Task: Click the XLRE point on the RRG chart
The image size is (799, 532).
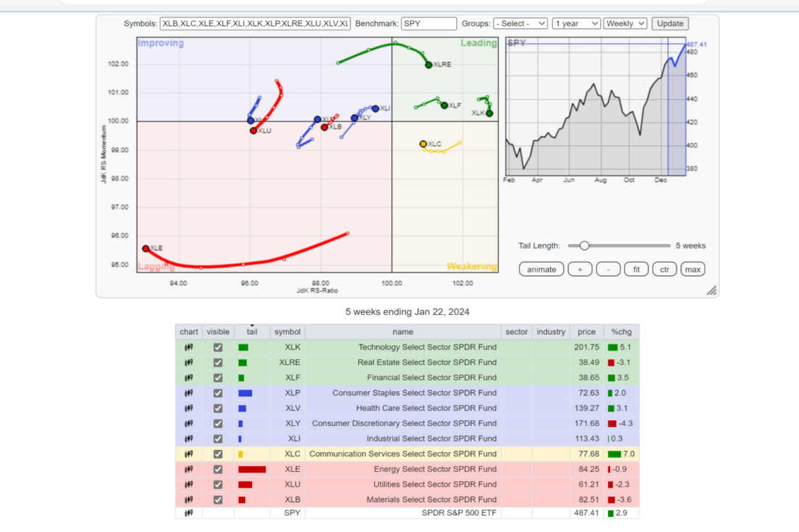Action: (429, 65)
